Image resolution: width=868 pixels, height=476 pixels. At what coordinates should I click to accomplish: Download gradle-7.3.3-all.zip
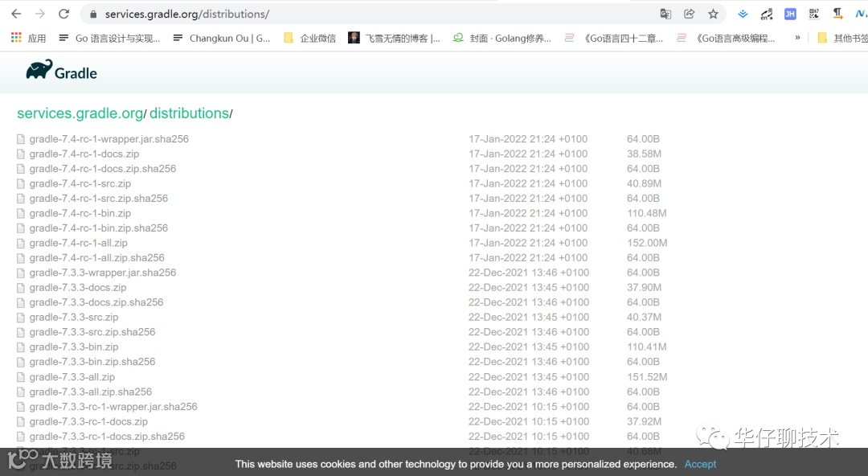point(72,377)
